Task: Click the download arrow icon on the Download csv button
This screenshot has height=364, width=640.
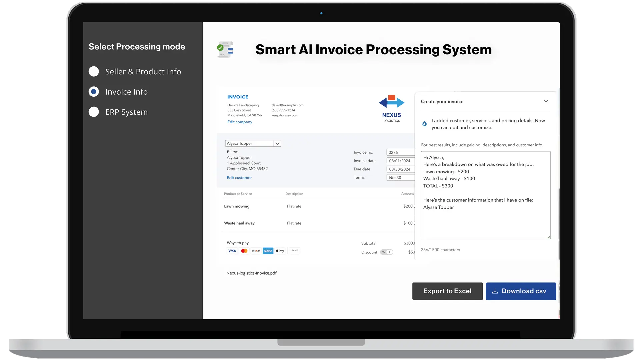Action: (495, 291)
